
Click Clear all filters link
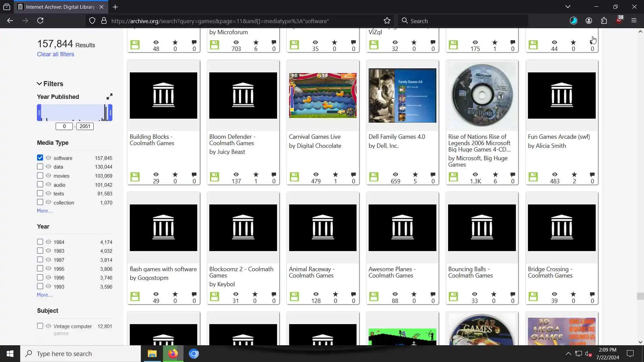point(55,54)
